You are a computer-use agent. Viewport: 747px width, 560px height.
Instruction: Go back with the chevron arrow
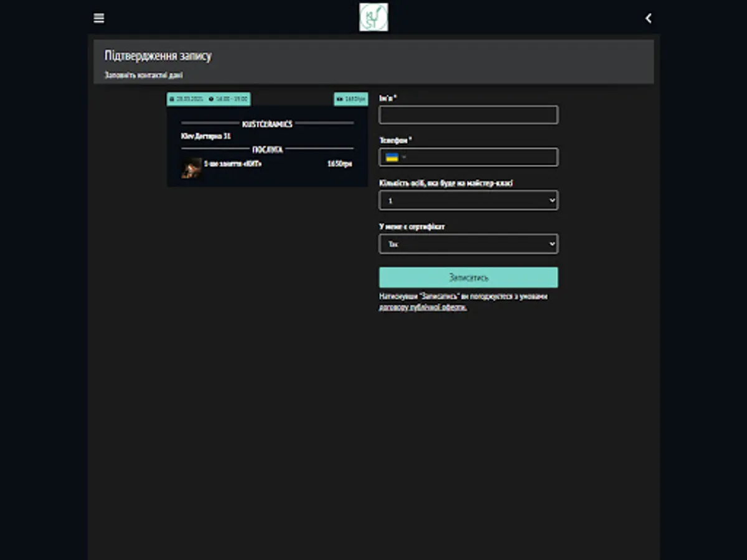[x=648, y=18]
